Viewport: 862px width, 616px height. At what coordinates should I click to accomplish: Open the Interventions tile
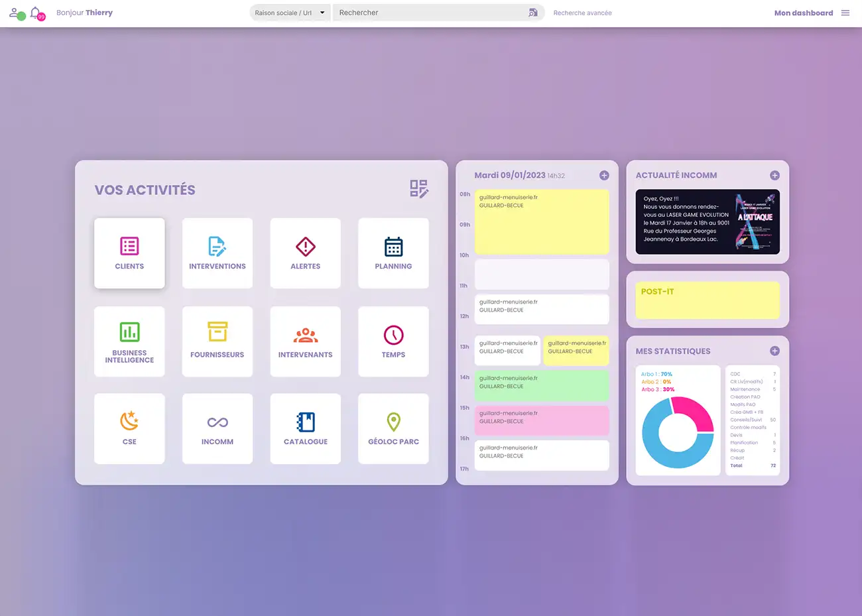[217, 253]
